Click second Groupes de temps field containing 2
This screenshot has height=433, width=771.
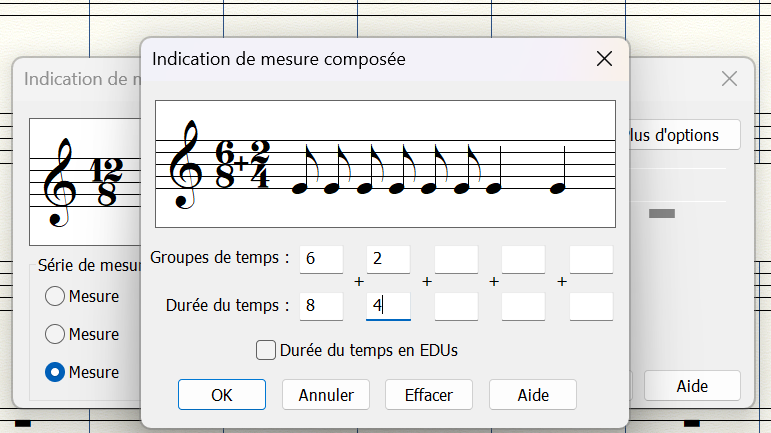(x=388, y=259)
